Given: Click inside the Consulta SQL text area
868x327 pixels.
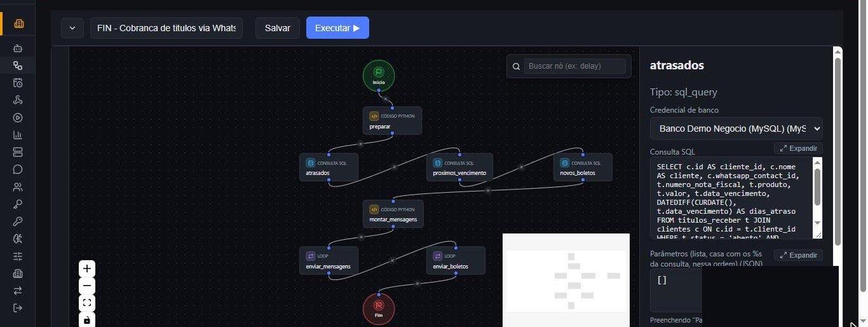Looking at the screenshot, I should click(x=731, y=199).
